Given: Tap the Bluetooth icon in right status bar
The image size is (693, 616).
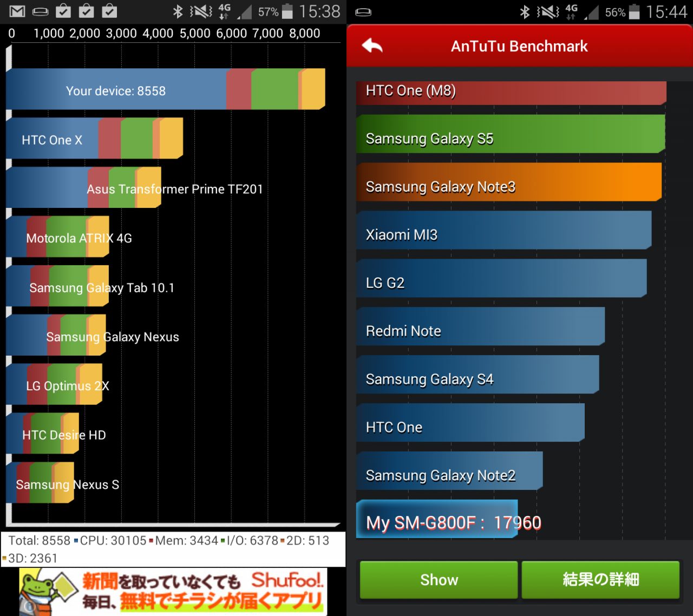Looking at the screenshot, I should (525, 12).
